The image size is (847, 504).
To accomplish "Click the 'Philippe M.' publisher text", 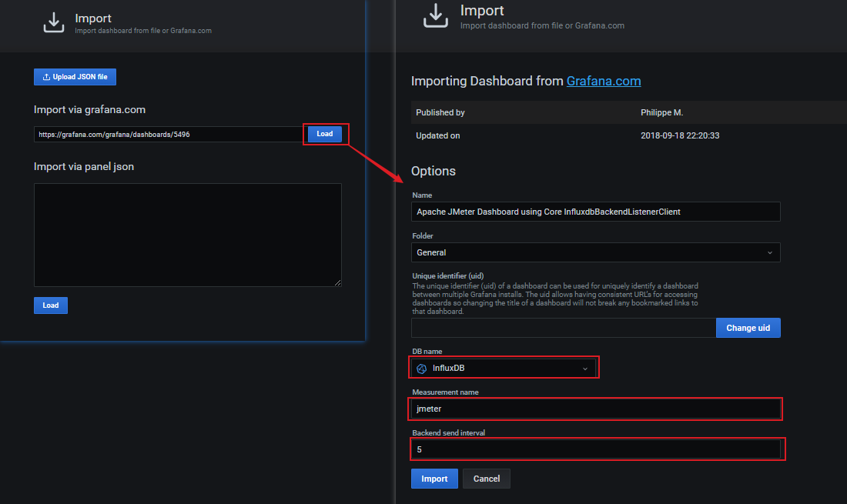I will pyautogui.click(x=661, y=112).
